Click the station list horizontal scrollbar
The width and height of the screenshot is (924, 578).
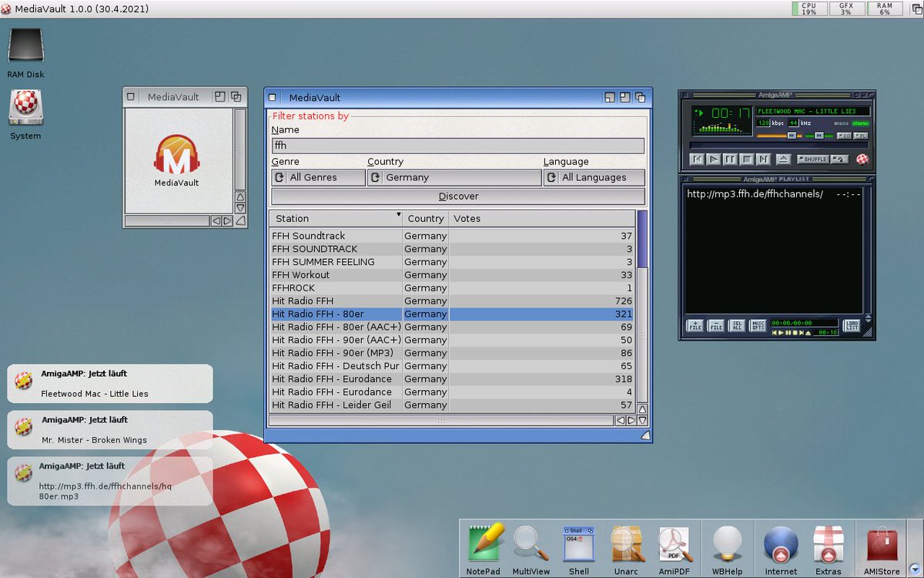[x=441, y=421]
